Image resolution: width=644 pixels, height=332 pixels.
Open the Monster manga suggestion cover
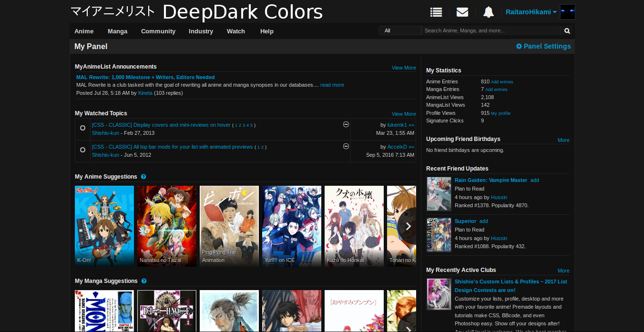pyautogui.click(x=104, y=311)
